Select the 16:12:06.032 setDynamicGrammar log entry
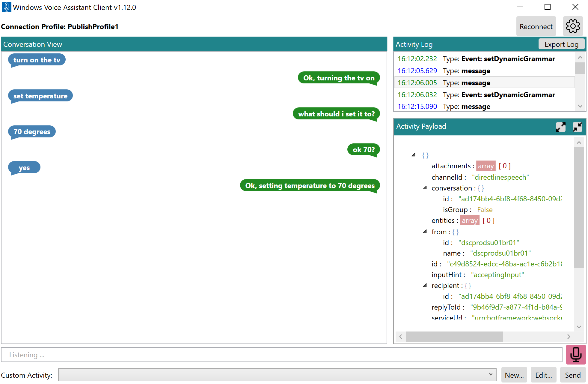 (484, 95)
